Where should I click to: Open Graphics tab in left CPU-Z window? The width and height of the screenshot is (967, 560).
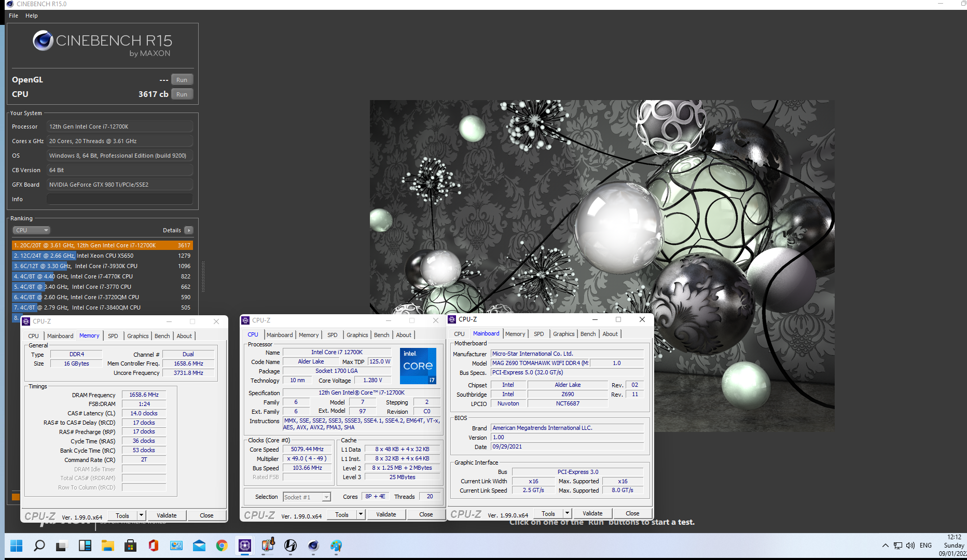(x=138, y=336)
